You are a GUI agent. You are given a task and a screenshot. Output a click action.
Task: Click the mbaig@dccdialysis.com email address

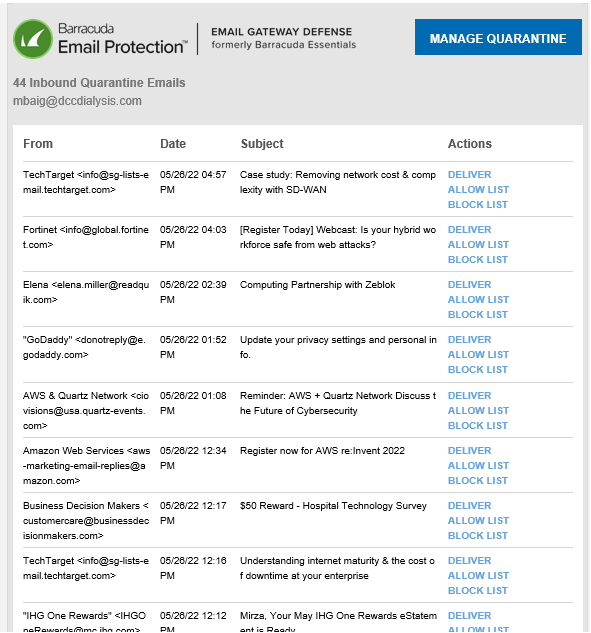77,101
